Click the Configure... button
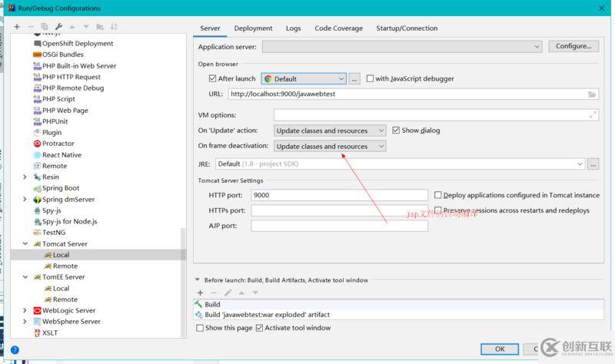The height and width of the screenshot is (364, 615). [573, 46]
